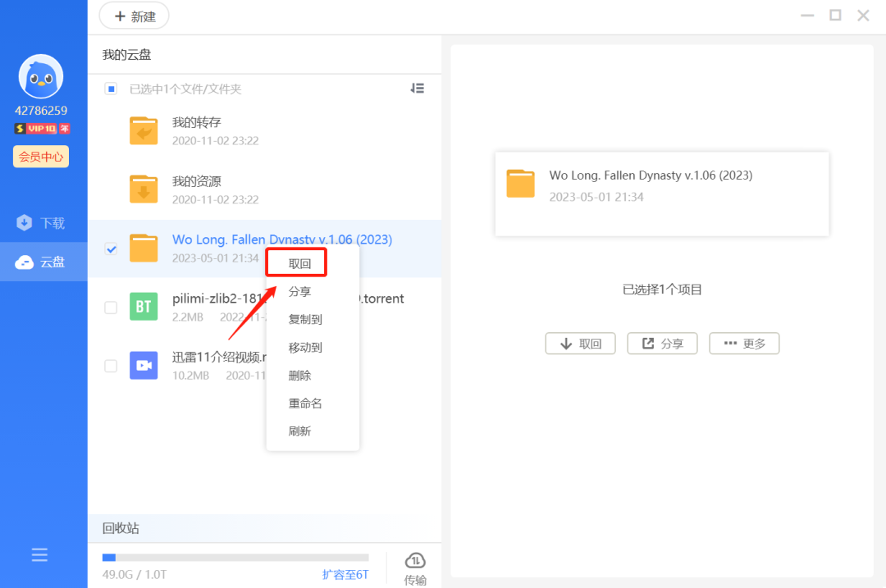Select the 我的资源 folder name
The width and height of the screenshot is (886, 588).
(197, 181)
